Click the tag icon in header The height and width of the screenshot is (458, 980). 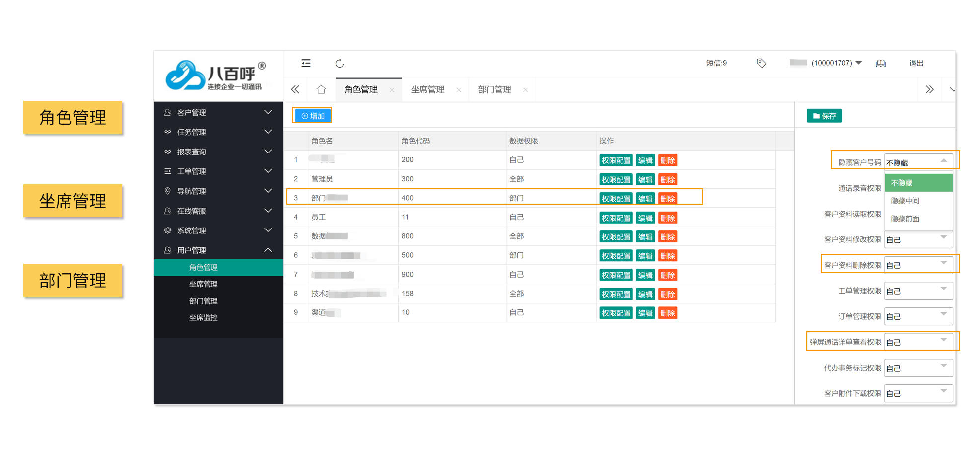click(x=761, y=63)
